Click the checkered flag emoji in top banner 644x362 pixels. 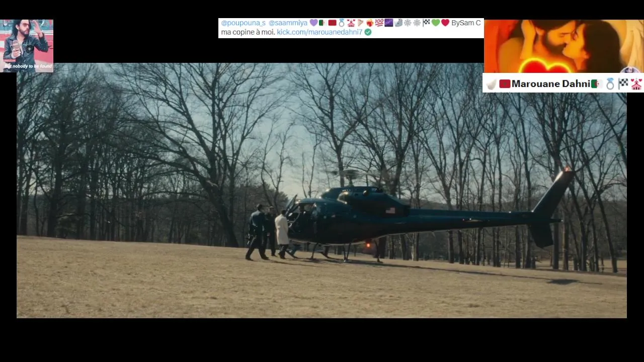pos(426,23)
